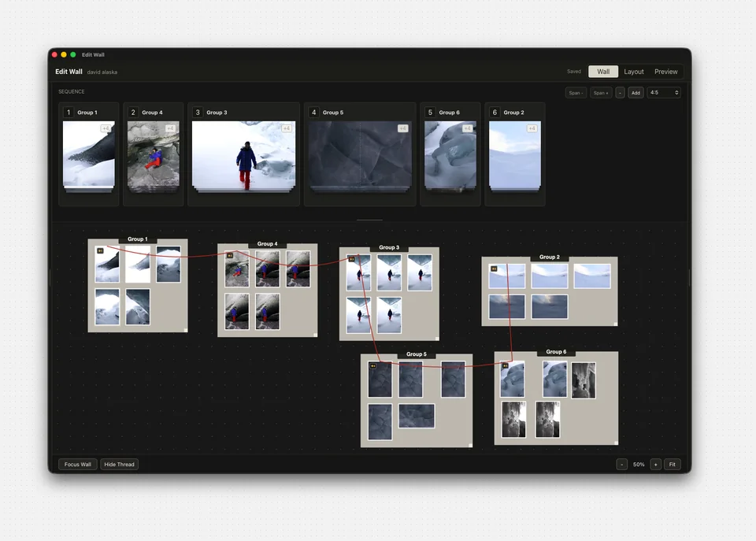Screen dimensions: 756x541
Task: Click number 4 badge on Group 5 card
Action: click(x=314, y=113)
